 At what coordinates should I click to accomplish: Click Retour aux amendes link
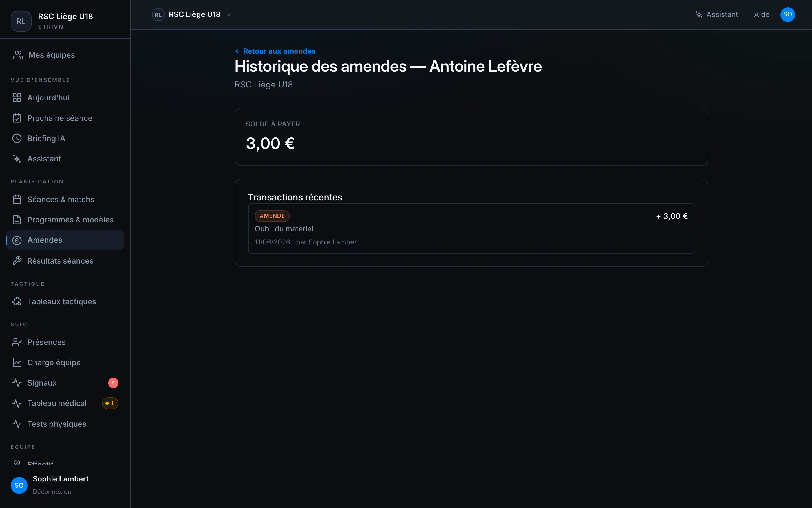(275, 51)
